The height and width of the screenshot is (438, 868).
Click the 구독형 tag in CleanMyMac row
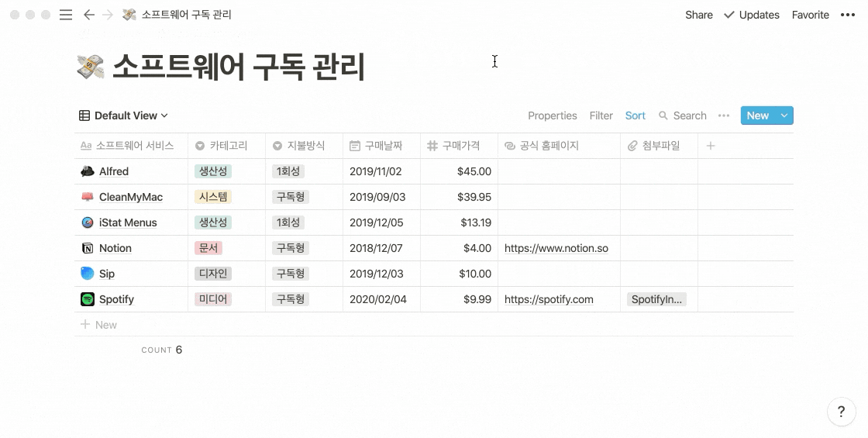[290, 197]
